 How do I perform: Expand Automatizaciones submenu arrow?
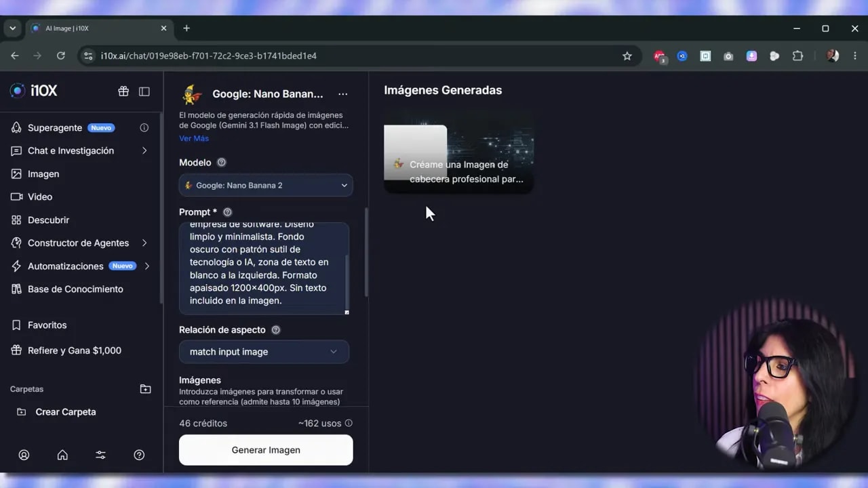146,266
